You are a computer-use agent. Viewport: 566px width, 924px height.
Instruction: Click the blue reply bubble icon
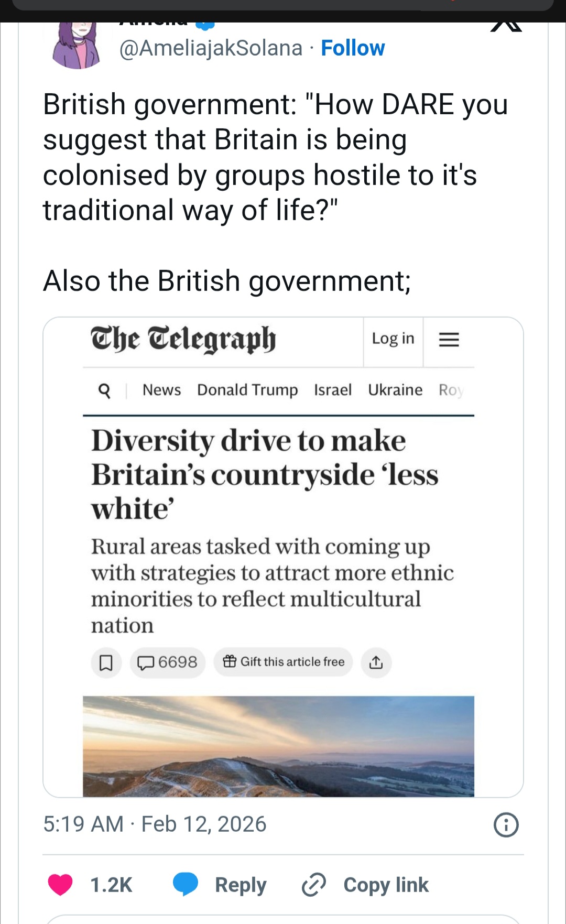coord(186,885)
